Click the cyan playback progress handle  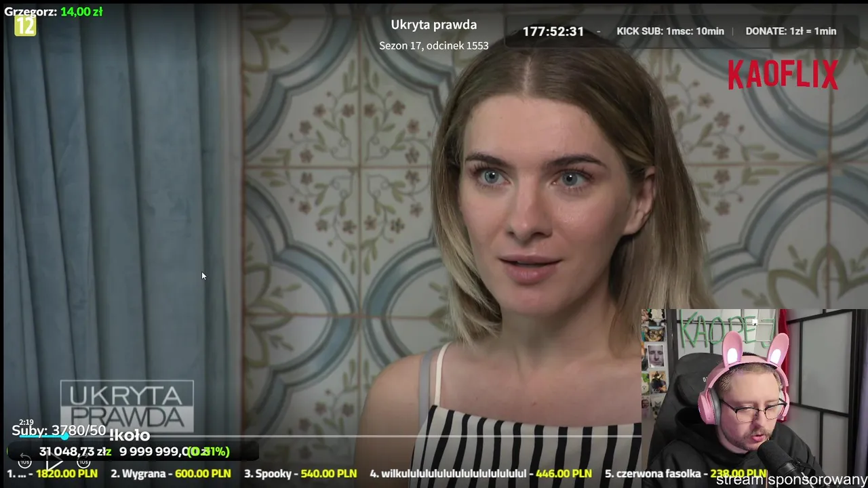pos(65,436)
